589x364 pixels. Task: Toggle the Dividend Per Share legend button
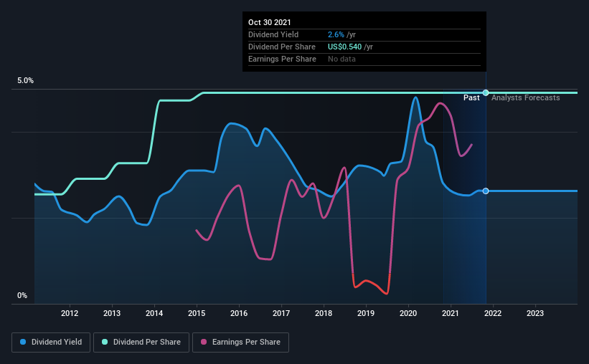[x=141, y=343]
